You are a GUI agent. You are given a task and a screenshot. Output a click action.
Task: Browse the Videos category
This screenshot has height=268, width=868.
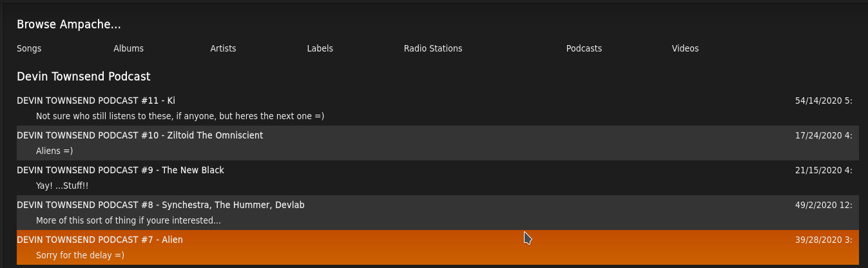[685, 48]
